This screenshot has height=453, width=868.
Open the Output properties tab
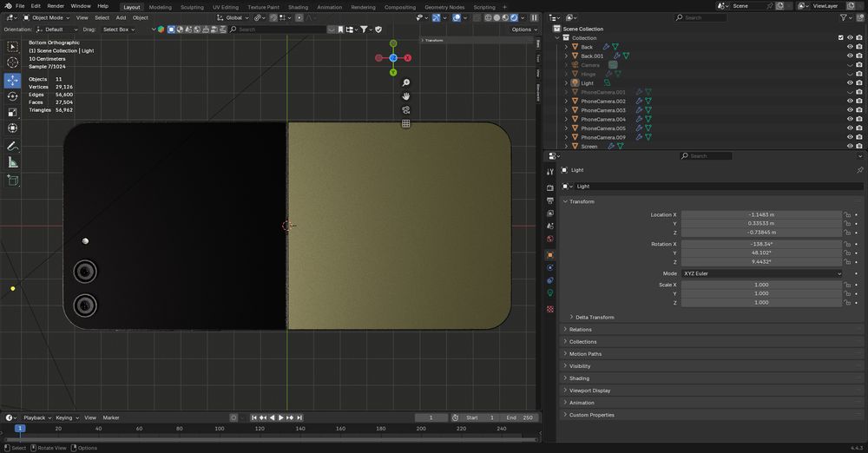(x=549, y=200)
